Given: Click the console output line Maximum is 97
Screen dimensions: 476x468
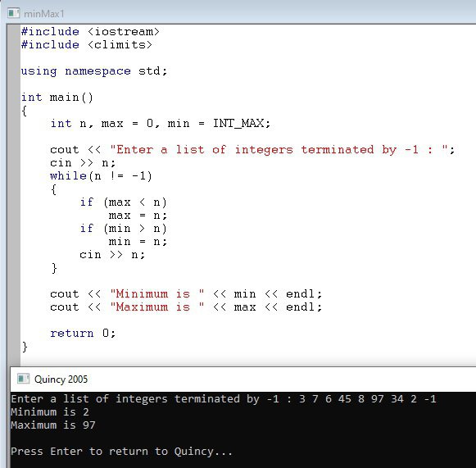Looking at the screenshot, I should pyautogui.click(x=53, y=425).
